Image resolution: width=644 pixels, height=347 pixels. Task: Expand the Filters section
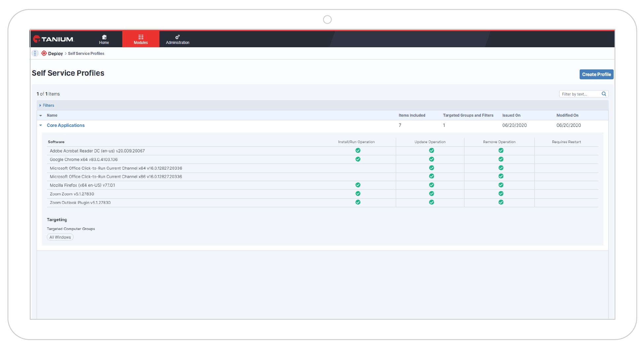tap(47, 105)
